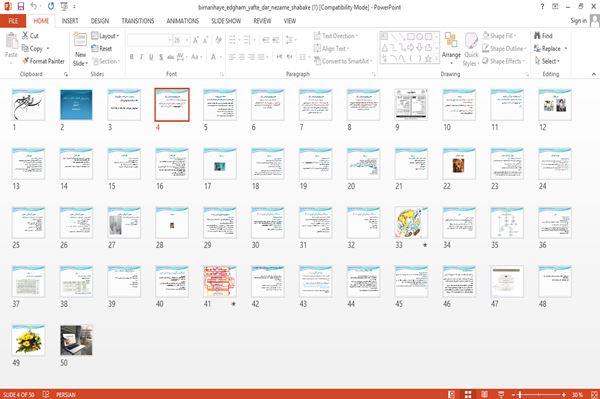Screen dimensions: 600x399
Task: Switch to the ANIMATIONS tab
Action: [x=183, y=21]
